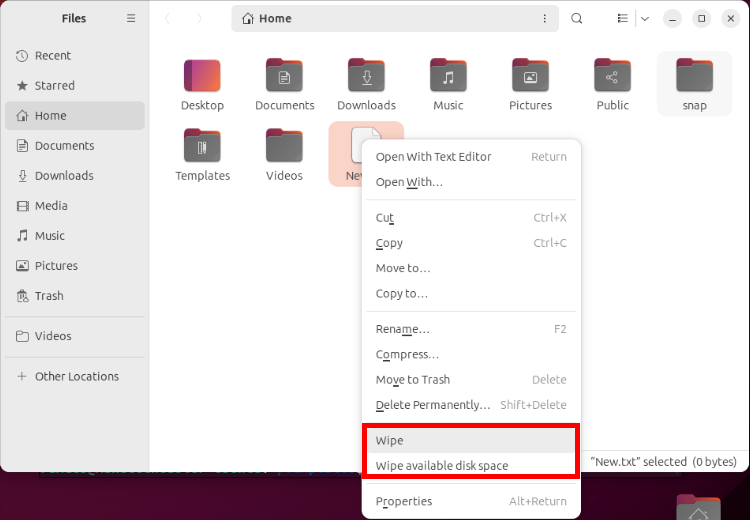Select the Templates folder icon
Screen dimensions: 750x520
point(202,146)
